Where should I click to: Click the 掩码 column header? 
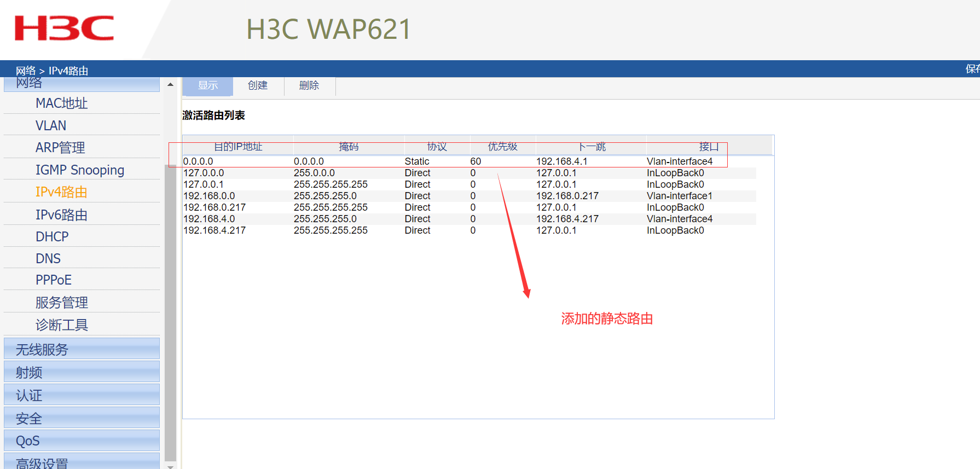(x=349, y=147)
